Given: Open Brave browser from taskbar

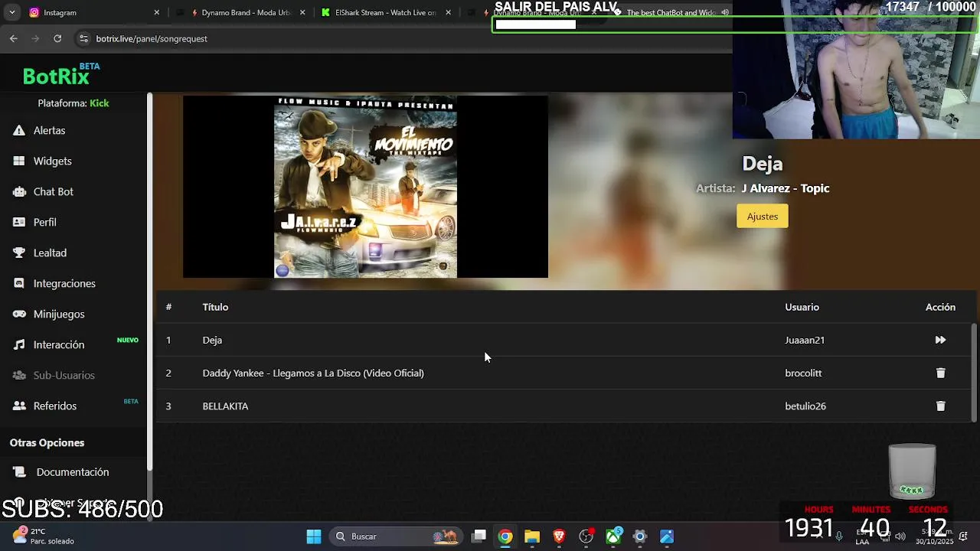Looking at the screenshot, I should [559, 536].
